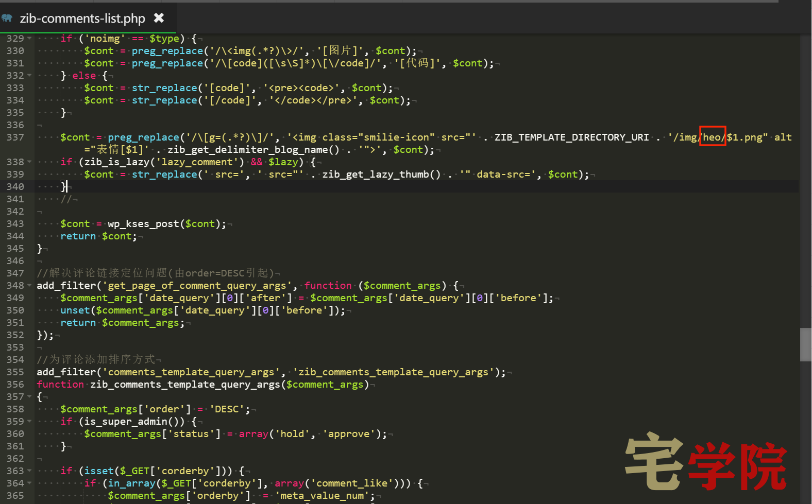Click line number 355 in gutter
Screen dimensions: 812x504
15,372
